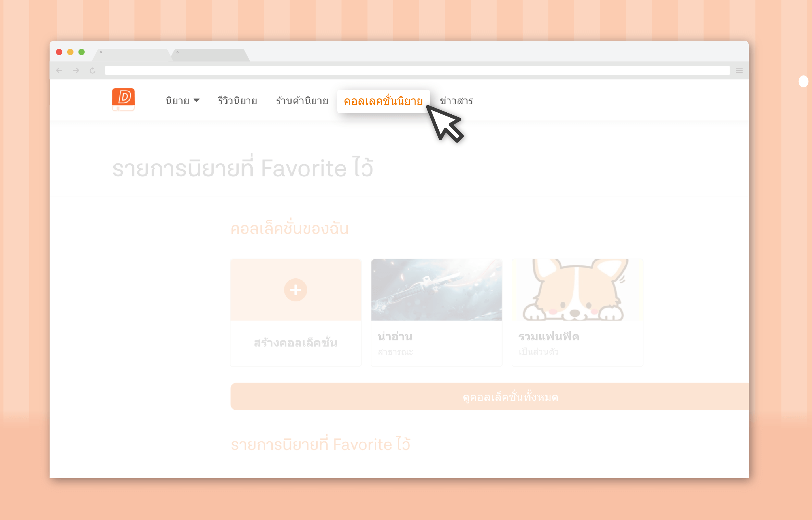Open the รีวิวนิยาย menu item
This screenshot has width=812, height=520.
(x=237, y=101)
